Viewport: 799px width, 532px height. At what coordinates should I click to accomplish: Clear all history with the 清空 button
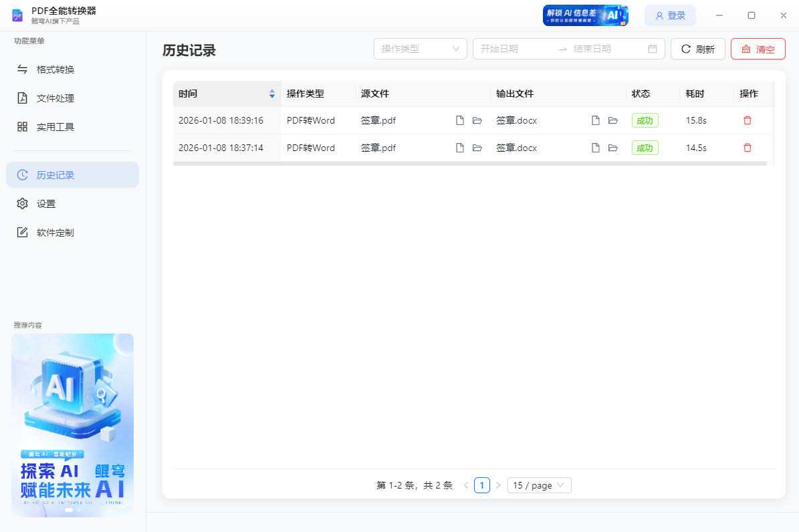(758, 48)
